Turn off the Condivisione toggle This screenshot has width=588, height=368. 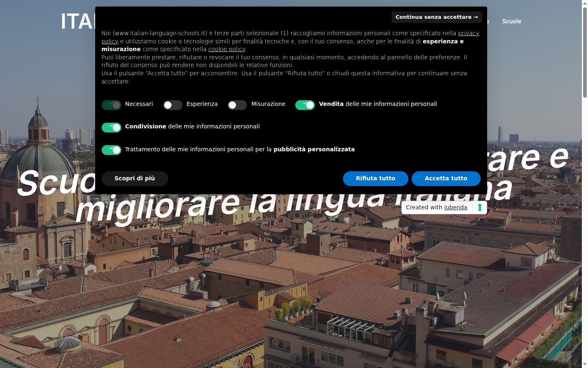[111, 128]
